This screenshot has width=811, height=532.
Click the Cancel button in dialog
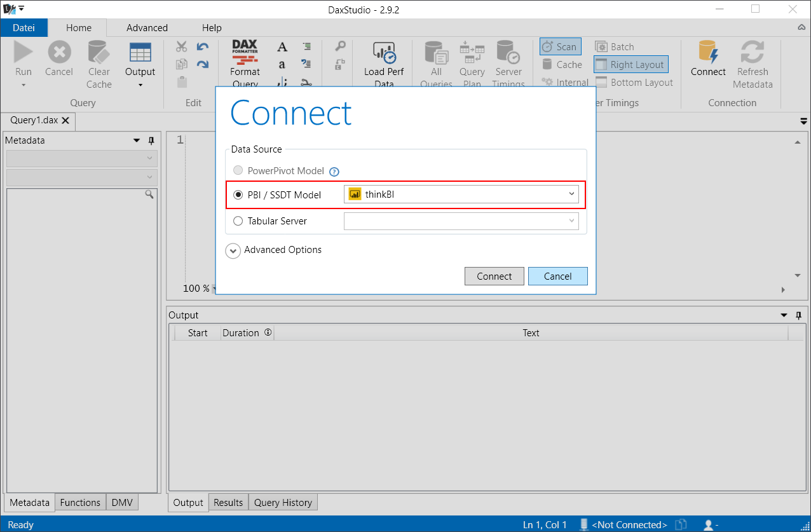tap(557, 276)
